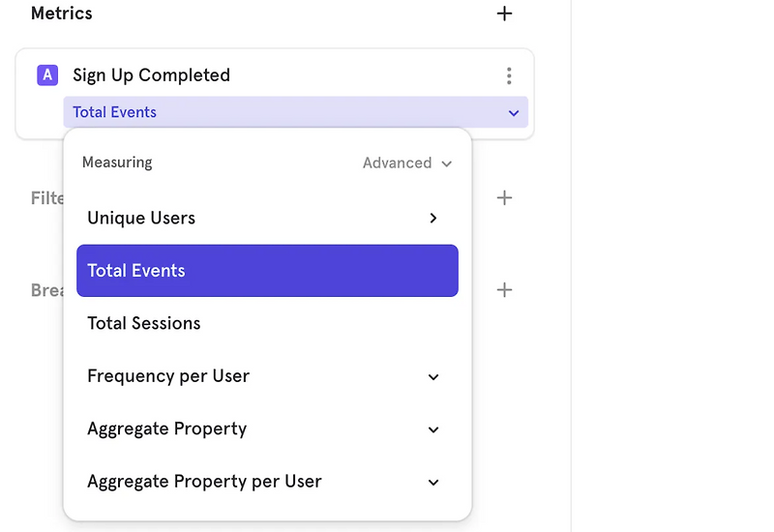Click the arrow next to Unique Users
774x532 pixels.
[x=433, y=219]
